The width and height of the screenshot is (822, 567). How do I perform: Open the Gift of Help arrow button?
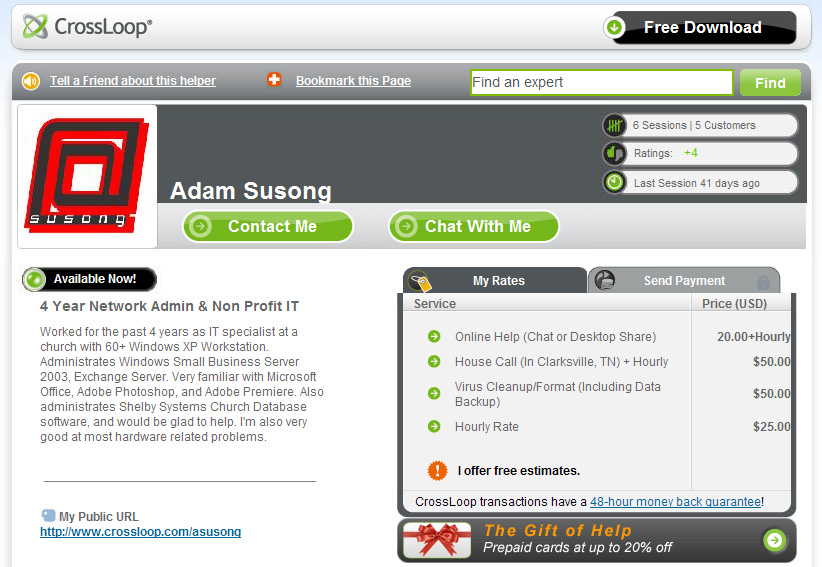pyautogui.click(x=775, y=539)
